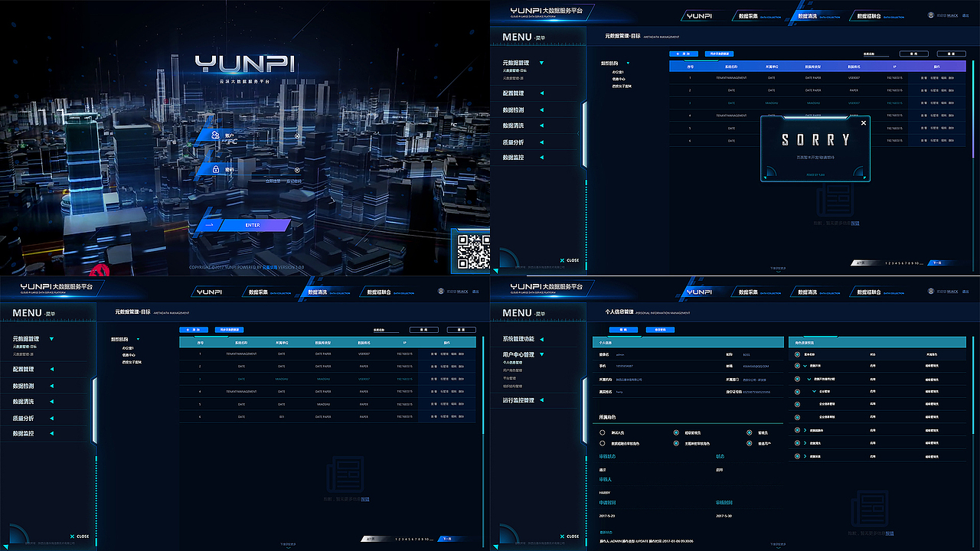The image size is (980, 551).
Task: Open the 数据采集 tab on the teal-header metadata screen
Action: pos(269,292)
